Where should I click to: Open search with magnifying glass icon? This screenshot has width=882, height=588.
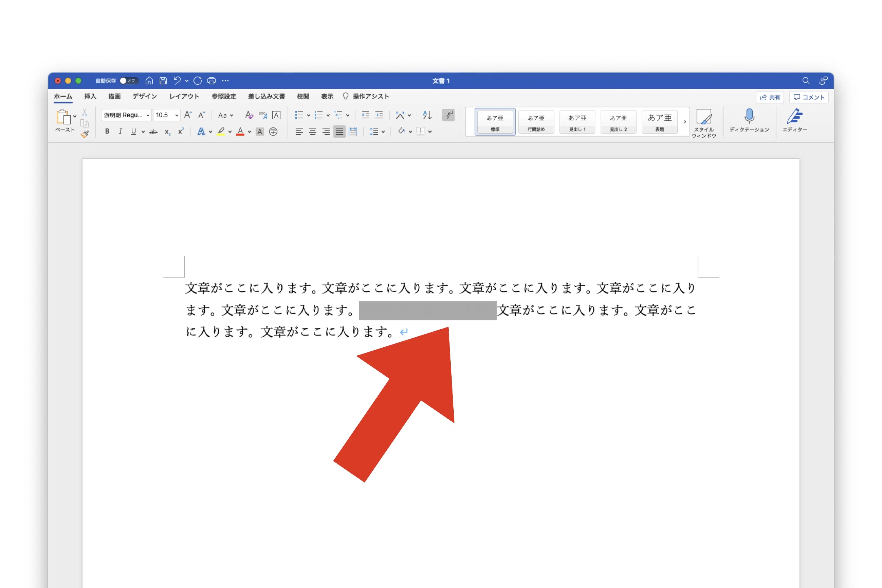(806, 81)
